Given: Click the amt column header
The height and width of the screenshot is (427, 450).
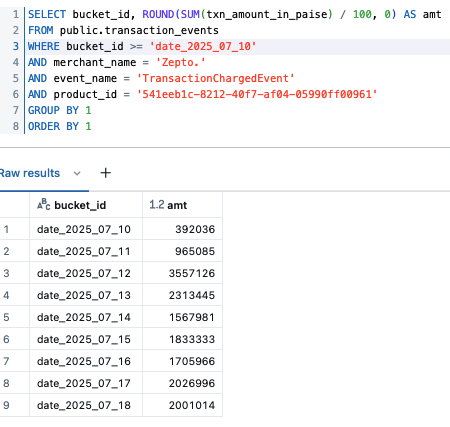Looking at the screenshot, I should (x=177, y=205).
